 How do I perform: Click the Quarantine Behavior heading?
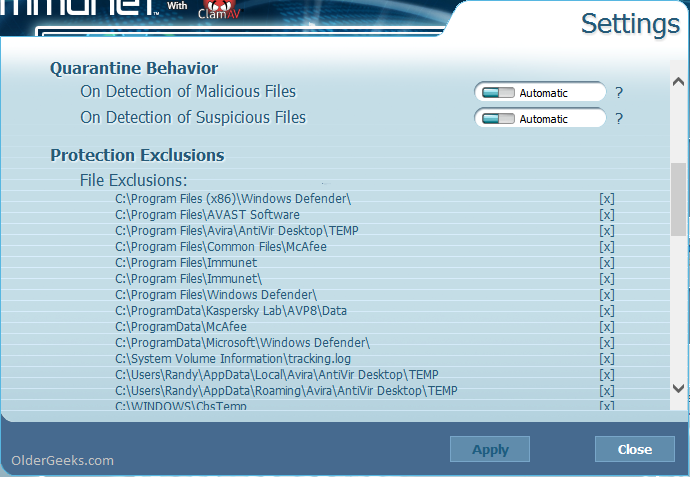pos(134,69)
